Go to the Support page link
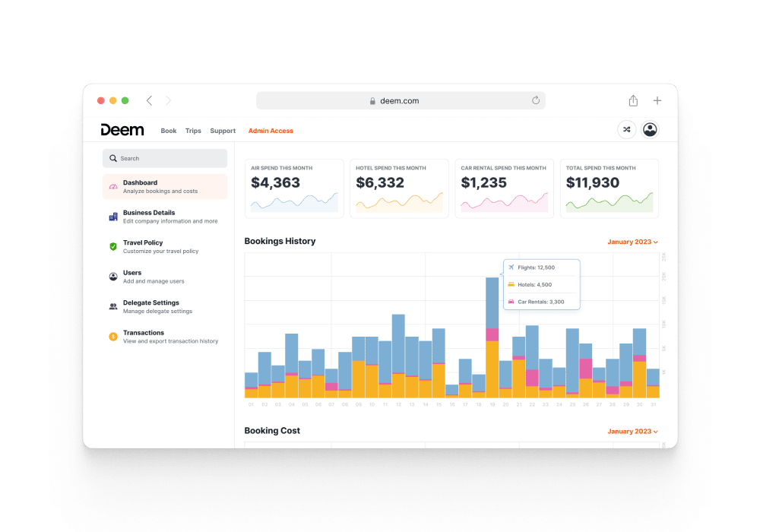 (x=223, y=131)
